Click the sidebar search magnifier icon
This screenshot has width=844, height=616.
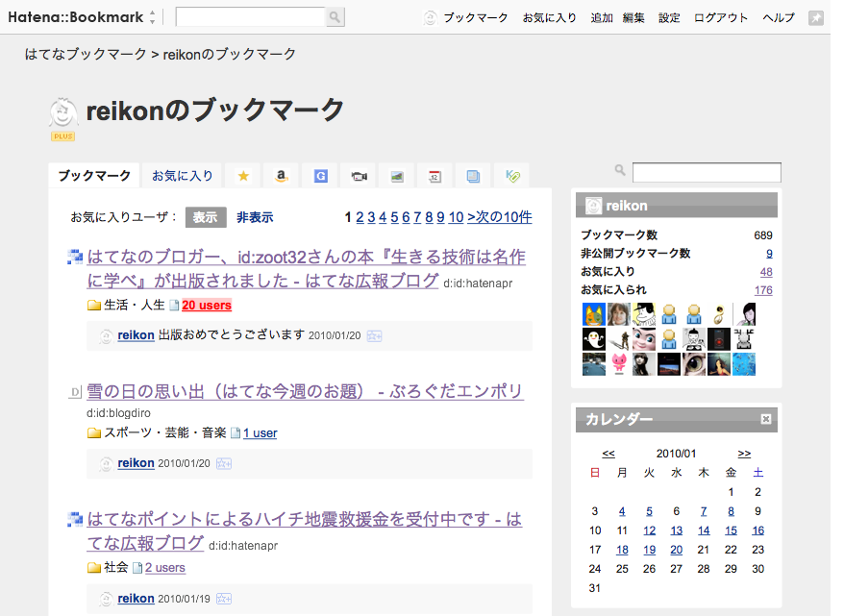click(x=620, y=170)
